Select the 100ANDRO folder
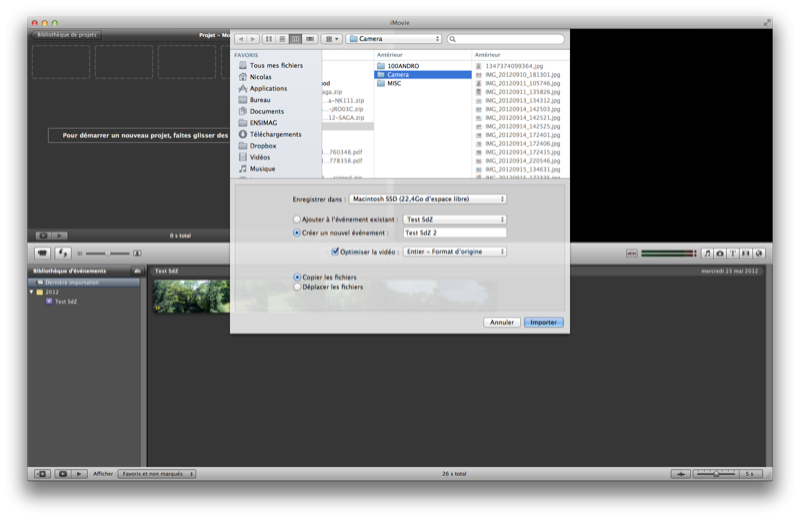800x519 pixels. coord(402,66)
